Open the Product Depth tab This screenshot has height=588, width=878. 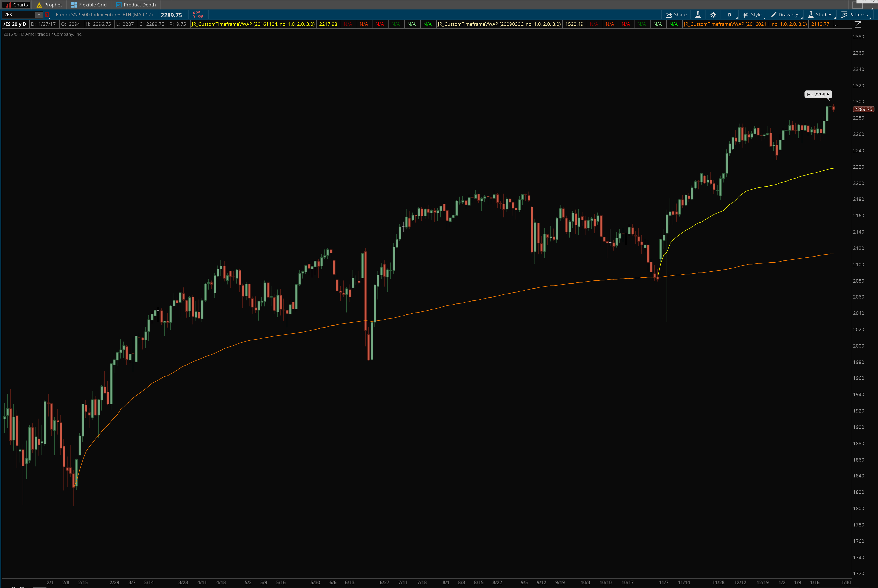[136, 5]
